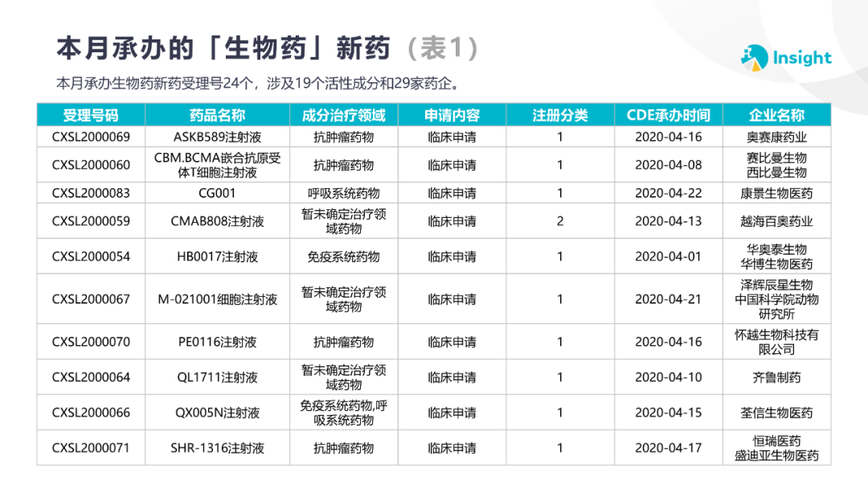Select the 药品名称 column header

pyautogui.click(x=217, y=115)
